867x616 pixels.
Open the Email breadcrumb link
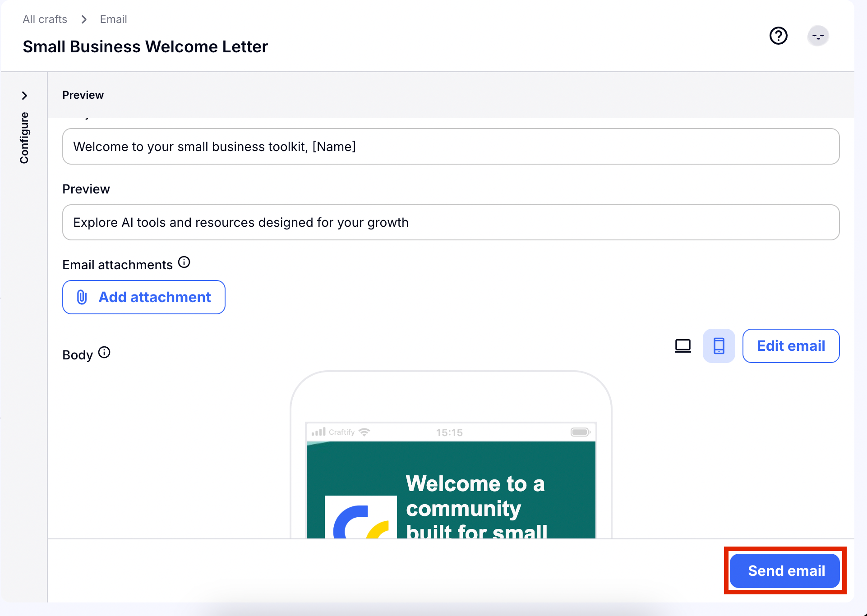click(113, 19)
